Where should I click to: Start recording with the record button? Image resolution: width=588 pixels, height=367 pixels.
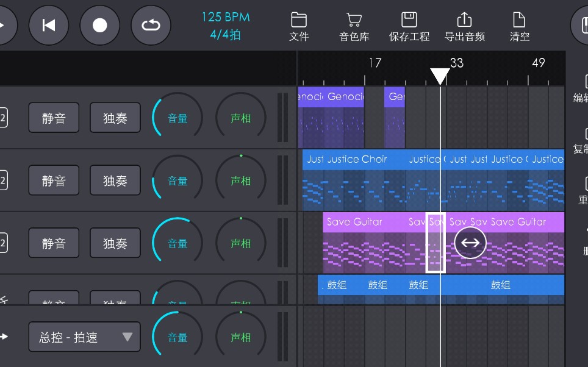[100, 25]
